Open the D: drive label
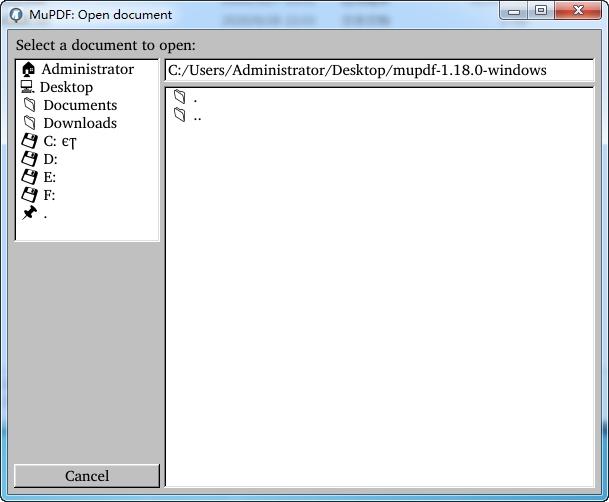 (50, 159)
